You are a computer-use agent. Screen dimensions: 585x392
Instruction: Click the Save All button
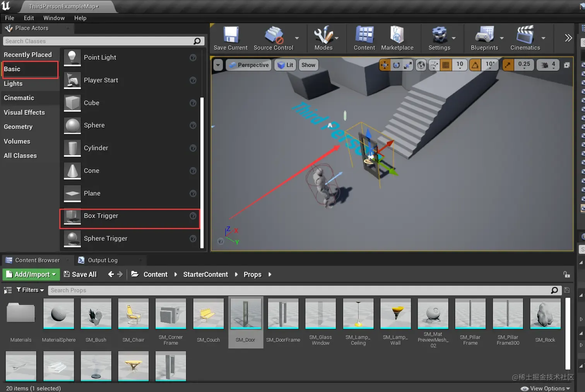tap(80, 274)
